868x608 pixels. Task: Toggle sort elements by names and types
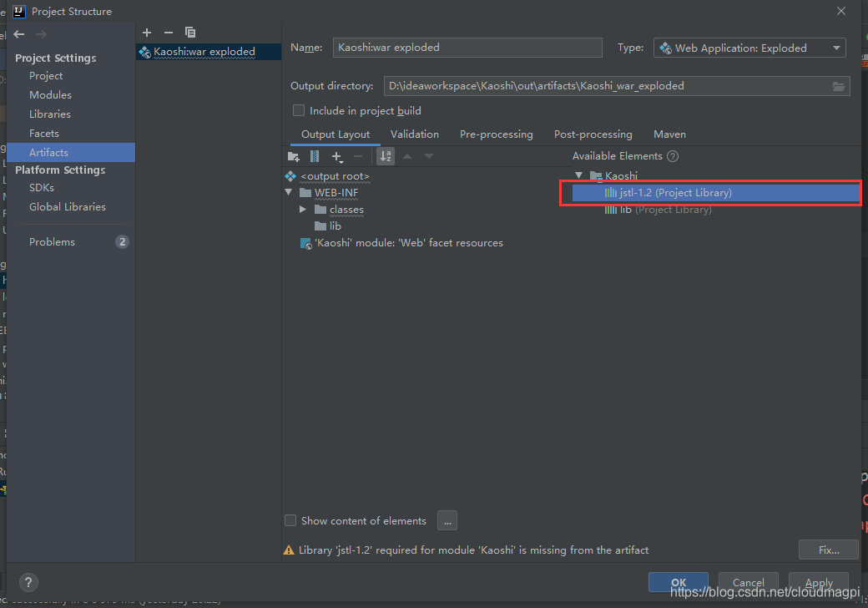[x=386, y=157]
